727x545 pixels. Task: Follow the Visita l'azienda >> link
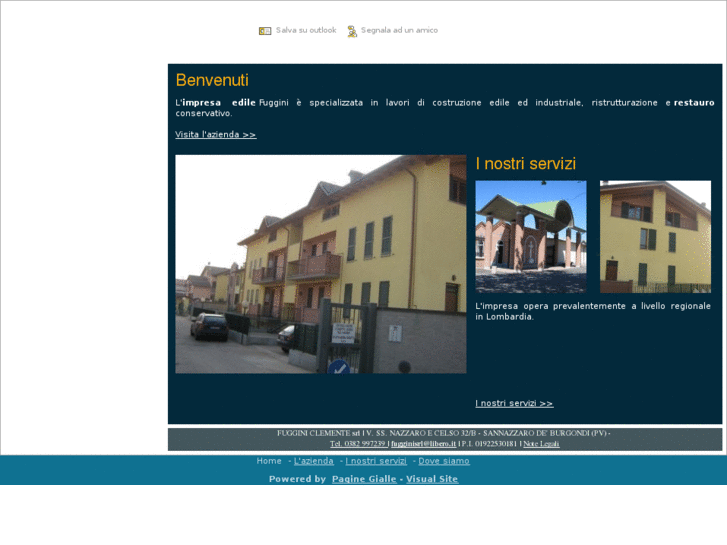coord(216,135)
